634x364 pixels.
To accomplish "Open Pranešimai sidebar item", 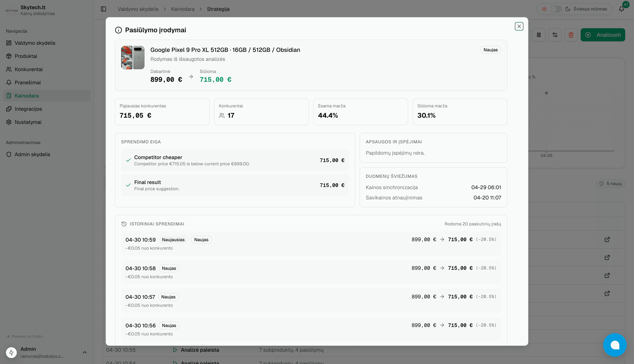I will [47, 82].
